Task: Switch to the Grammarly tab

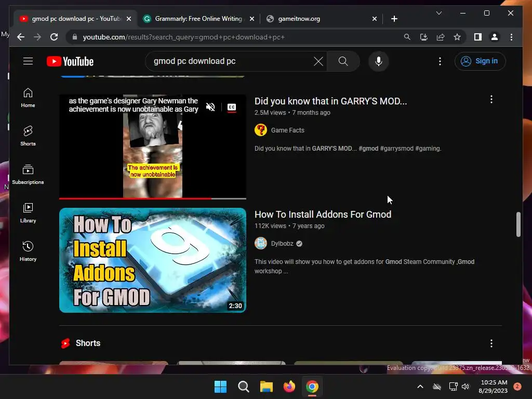Action: (198, 19)
